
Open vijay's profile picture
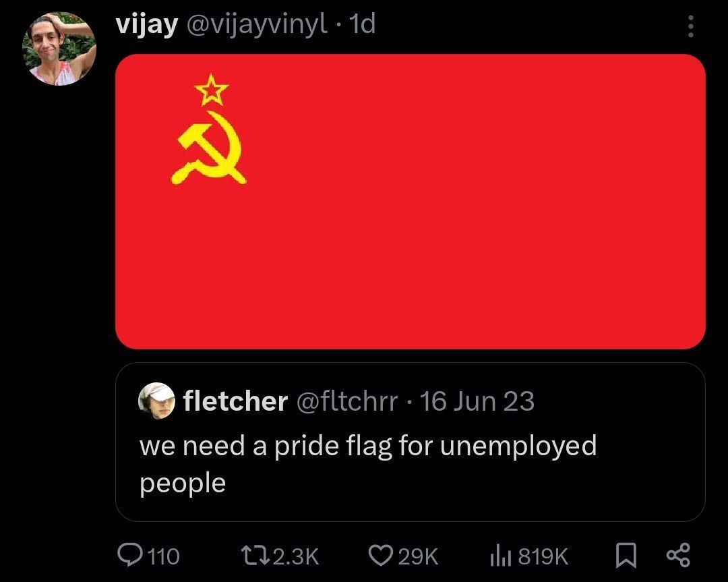click(x=59, y=49)
